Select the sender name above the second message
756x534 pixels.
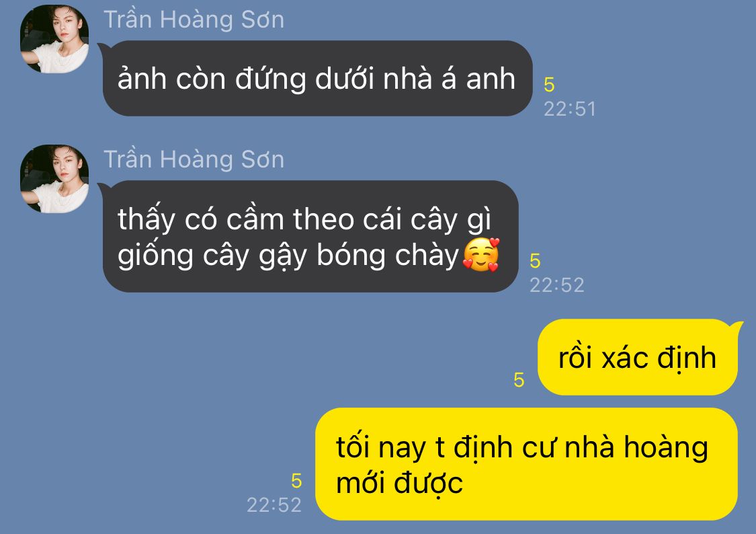tap(194, 159)
